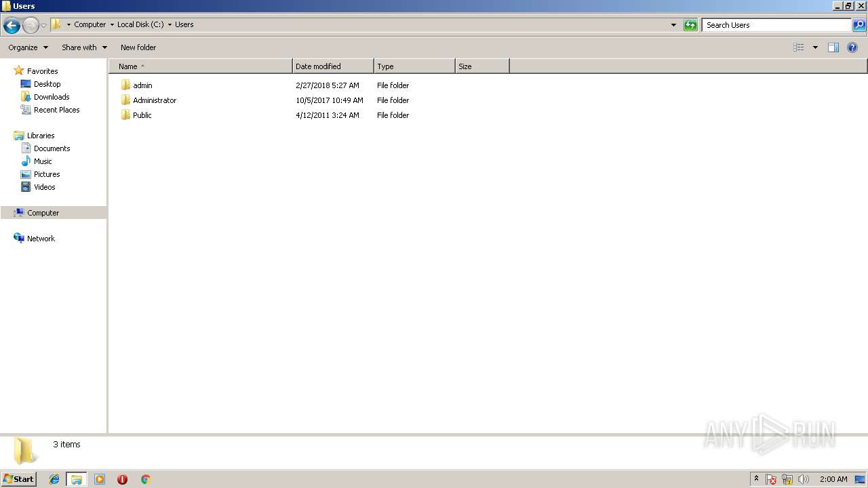The image size is (868, 488).
Task: Launch Internet Explorer from taskbar
Action: 54,479
